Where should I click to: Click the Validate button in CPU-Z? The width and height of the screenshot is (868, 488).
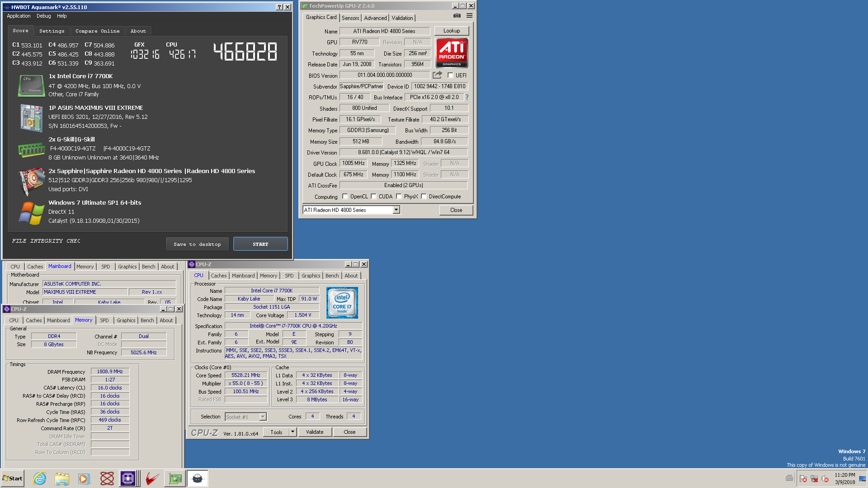[x=315, y=432]
